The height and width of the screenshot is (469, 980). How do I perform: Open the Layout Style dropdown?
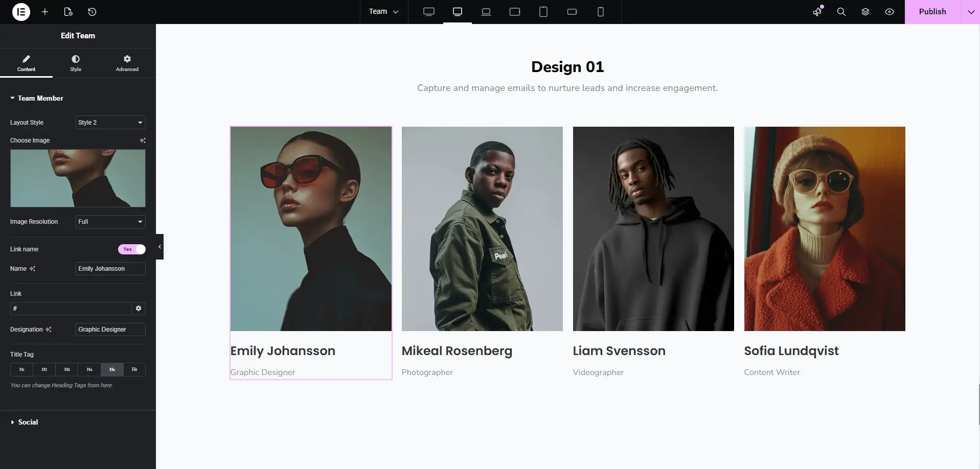110,123
